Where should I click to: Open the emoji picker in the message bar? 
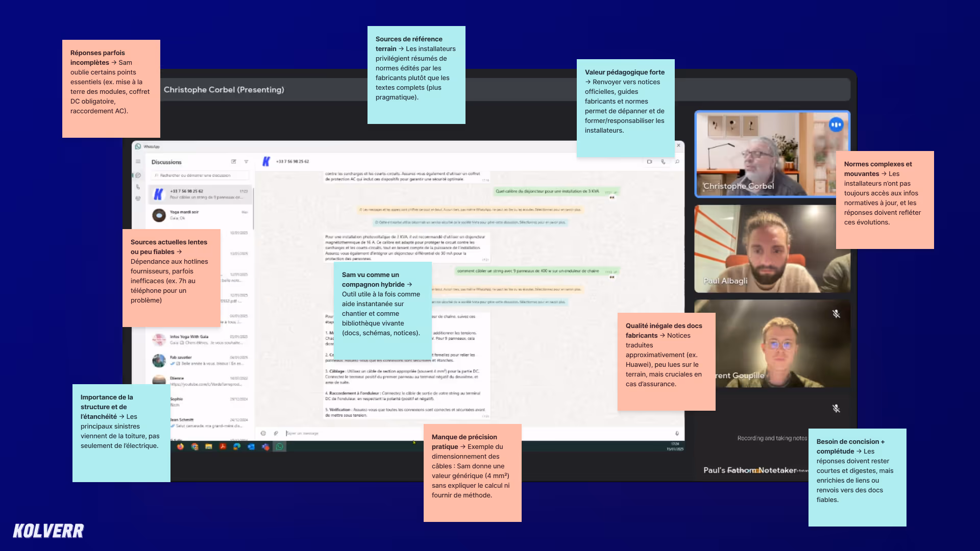point(263,433)
